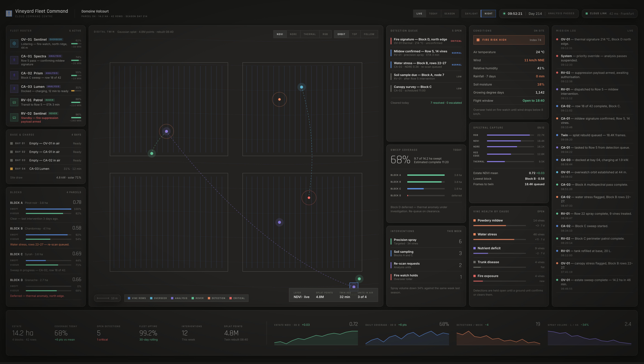
Task: Select the CA-03 Lumen unit icon
Action: point(14,89)
